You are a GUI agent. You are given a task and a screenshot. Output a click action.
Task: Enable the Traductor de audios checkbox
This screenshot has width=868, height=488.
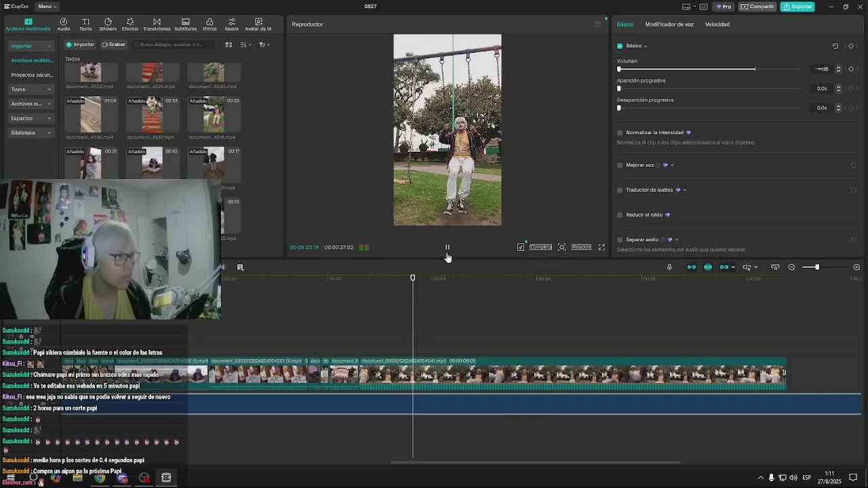[620, 190]
